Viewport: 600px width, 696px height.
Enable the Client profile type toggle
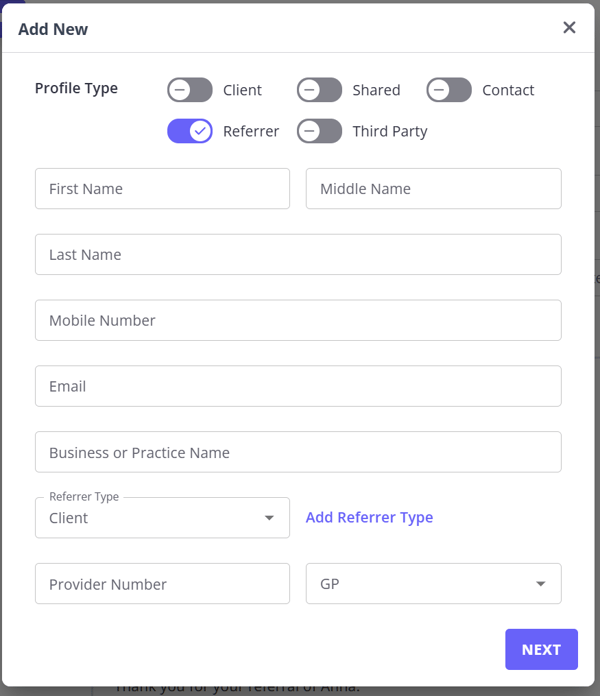coord(190,90)
